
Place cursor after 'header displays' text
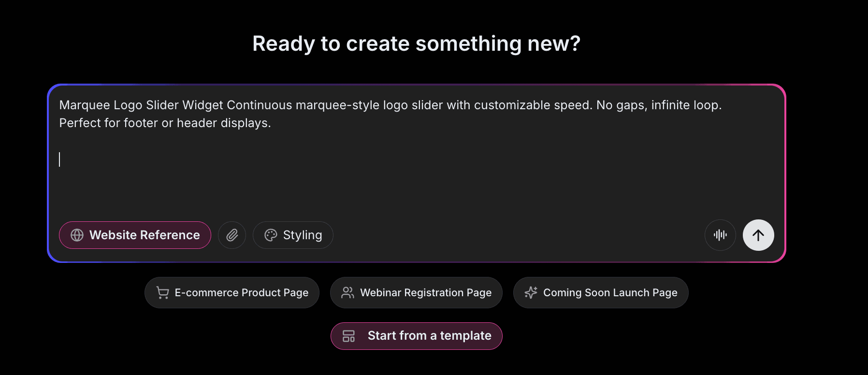pyautogui.click(x=271, y=123)
